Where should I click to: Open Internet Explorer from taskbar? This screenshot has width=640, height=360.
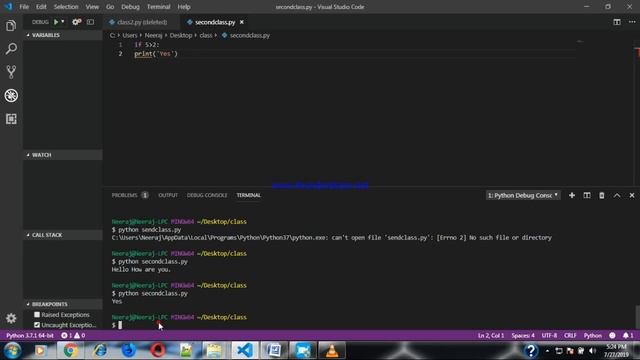pyautogui.click(x=100, y=350)
